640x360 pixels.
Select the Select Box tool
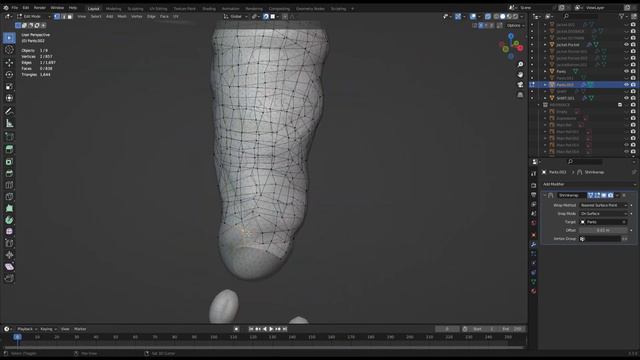[9, 38]
